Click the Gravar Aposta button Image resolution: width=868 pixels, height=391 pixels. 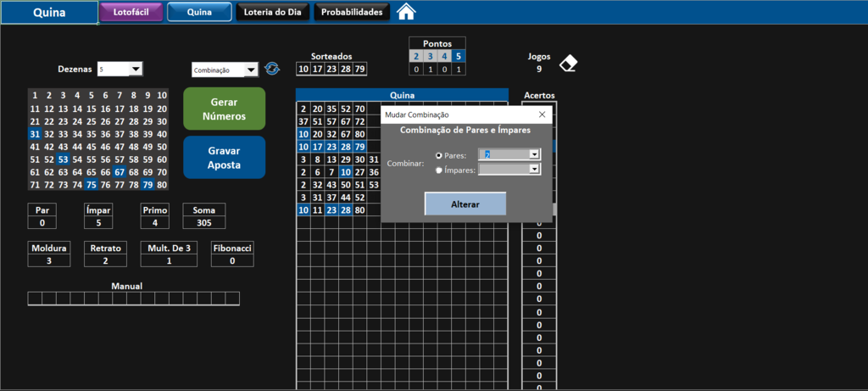click(x=224, y=157)
